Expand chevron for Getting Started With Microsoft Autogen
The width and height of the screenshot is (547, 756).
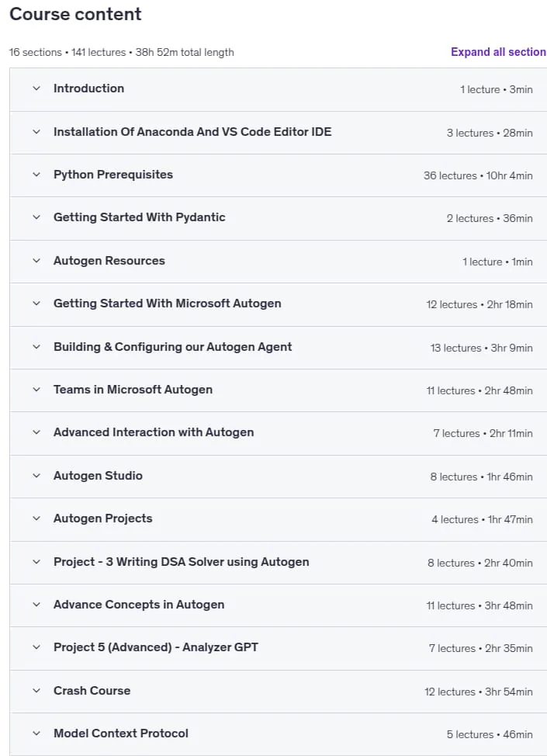click(36, 303)
